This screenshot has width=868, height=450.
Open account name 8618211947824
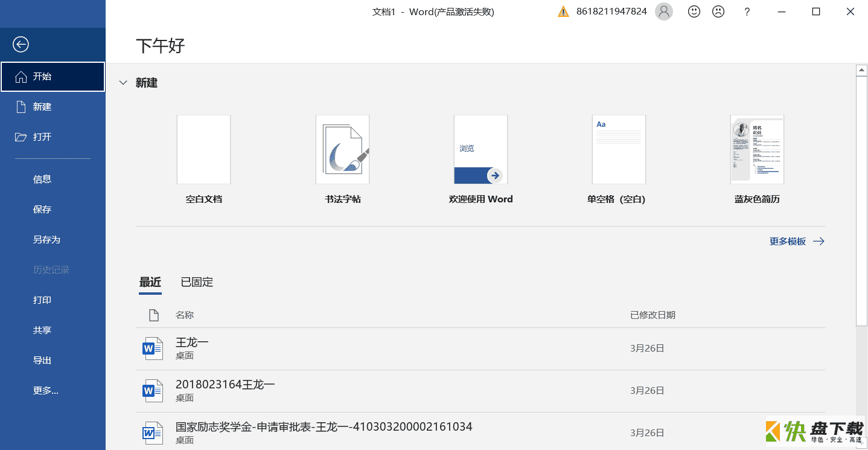(611, 11)
